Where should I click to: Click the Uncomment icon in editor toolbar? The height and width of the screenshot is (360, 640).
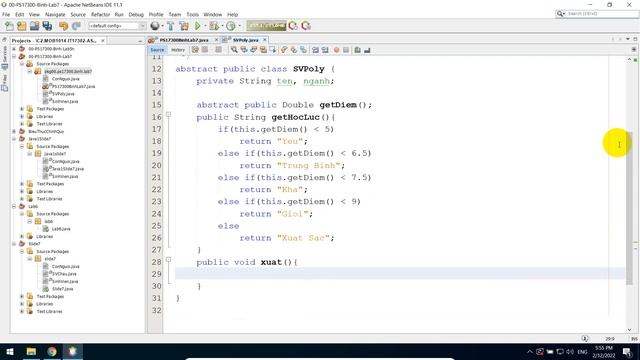(x=367, y=50)
